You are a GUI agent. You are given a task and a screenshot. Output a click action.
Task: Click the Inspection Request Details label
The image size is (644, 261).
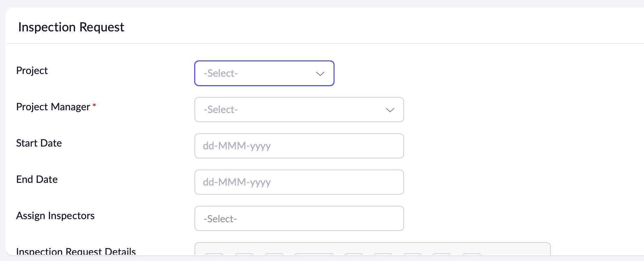click(76, 251)
